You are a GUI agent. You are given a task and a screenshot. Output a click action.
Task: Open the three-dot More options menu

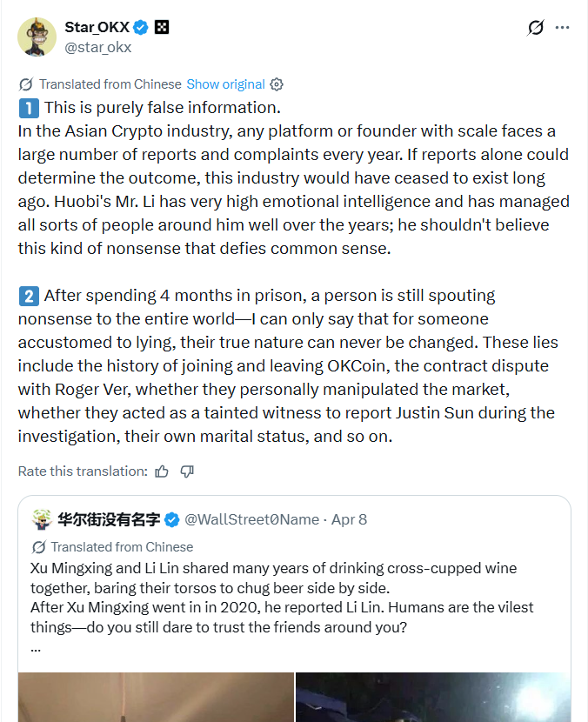click(x=563, y=28)
